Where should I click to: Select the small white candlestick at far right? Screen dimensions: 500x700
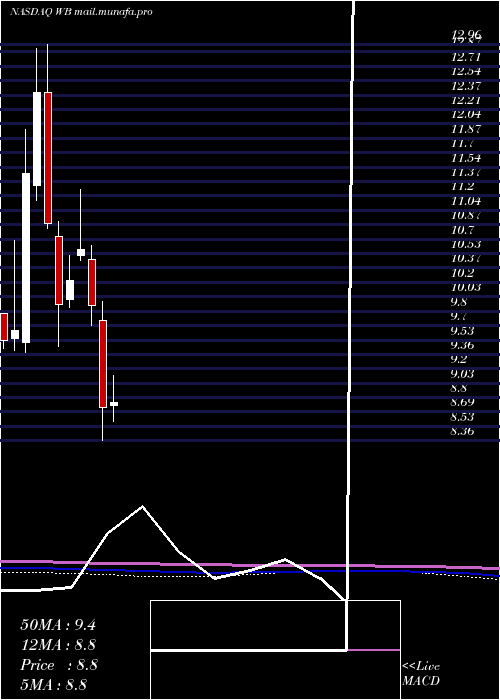click(114, 404)
